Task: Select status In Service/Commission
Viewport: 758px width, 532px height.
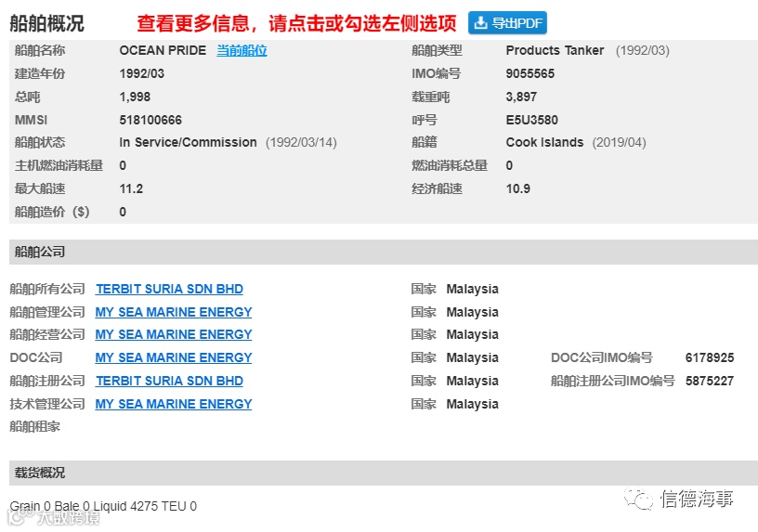Action: (188, 142)
